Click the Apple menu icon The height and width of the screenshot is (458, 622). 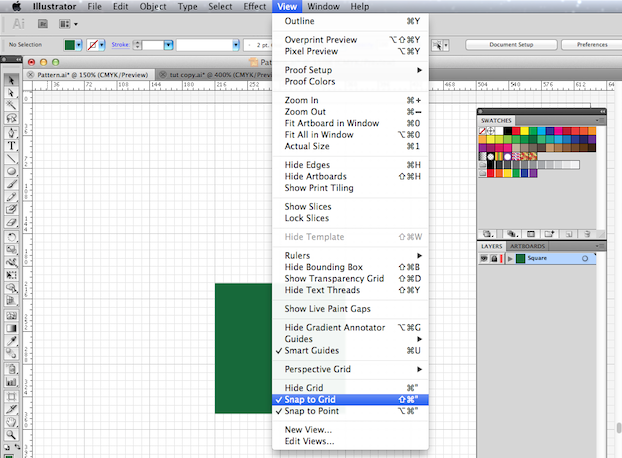(17, 7)
